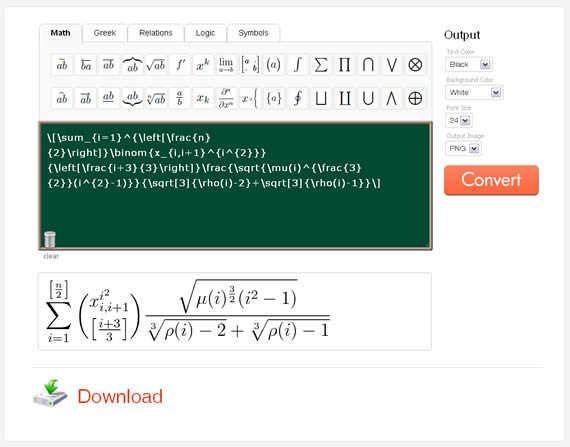Insert the big intersection (cap) symbol

tap(368, 65)
